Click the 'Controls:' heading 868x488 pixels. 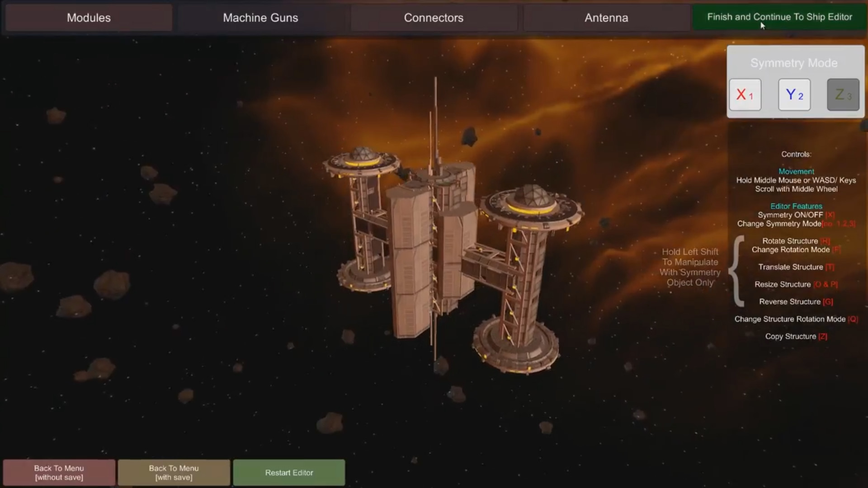796,154
